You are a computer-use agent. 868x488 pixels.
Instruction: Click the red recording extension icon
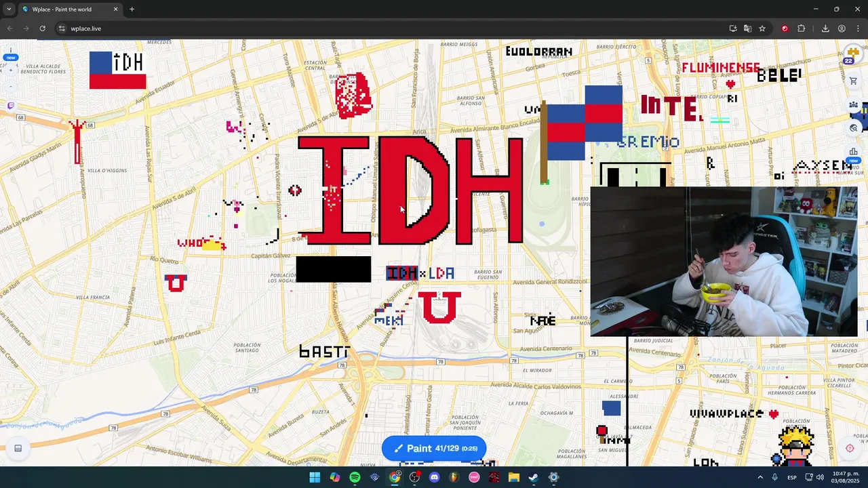click(785, 28)
